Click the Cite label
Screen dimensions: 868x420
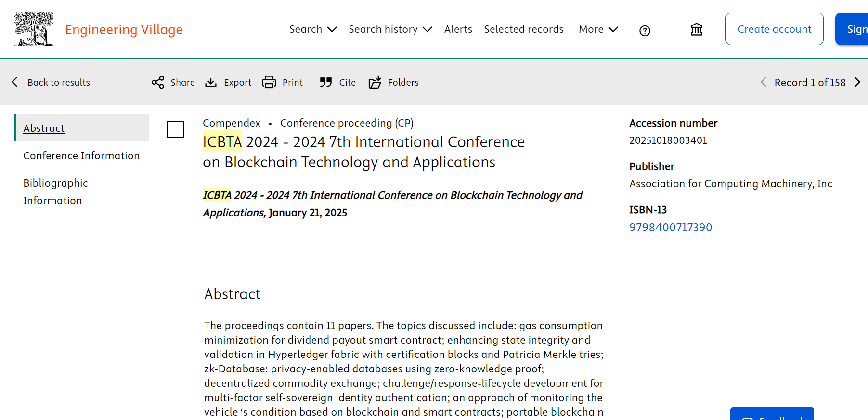coord(348,82)
